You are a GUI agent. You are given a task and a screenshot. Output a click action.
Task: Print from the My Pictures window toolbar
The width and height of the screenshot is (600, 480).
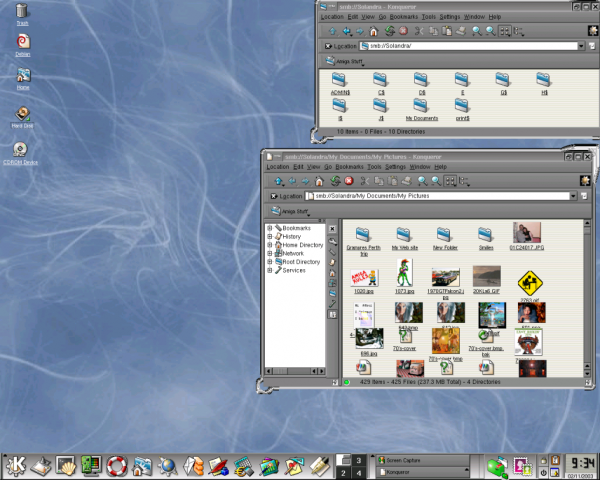406,181
